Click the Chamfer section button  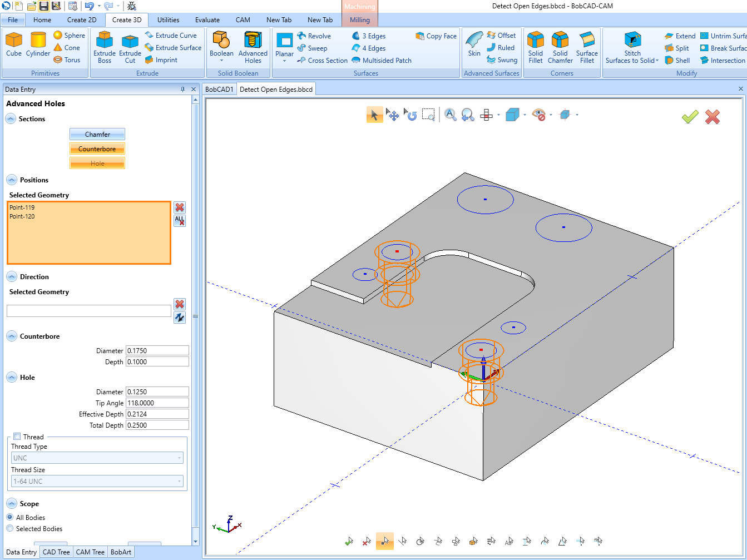click(x=97, y=134)
